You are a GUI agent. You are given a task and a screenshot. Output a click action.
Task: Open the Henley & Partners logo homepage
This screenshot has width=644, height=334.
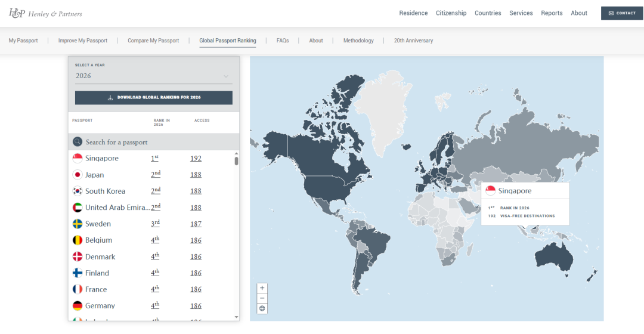(x=45, y=14)
